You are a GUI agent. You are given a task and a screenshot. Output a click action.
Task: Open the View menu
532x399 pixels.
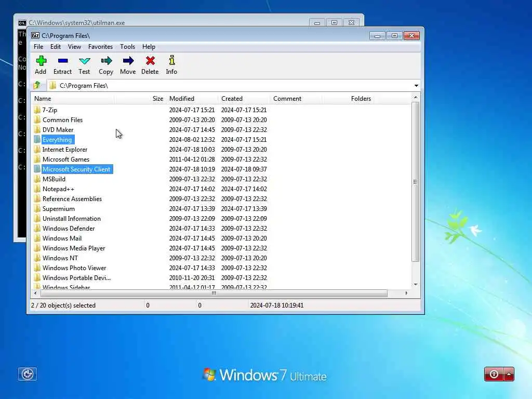click(74, 46)
